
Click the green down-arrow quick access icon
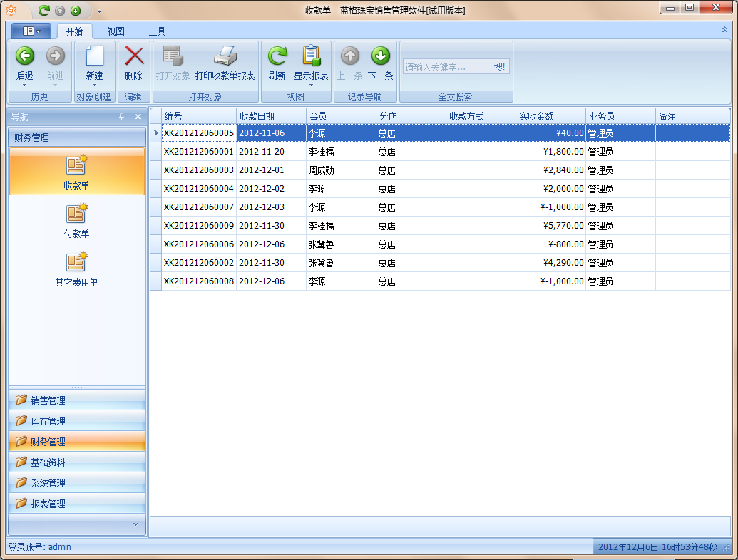coord(76,11)
